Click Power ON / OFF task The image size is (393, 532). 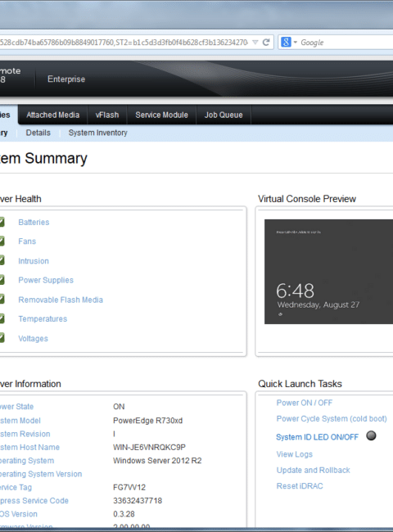[305, 403]
